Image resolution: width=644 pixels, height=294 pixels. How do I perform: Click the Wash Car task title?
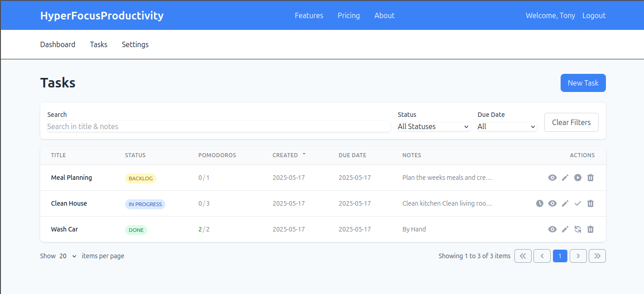point(64,229)
